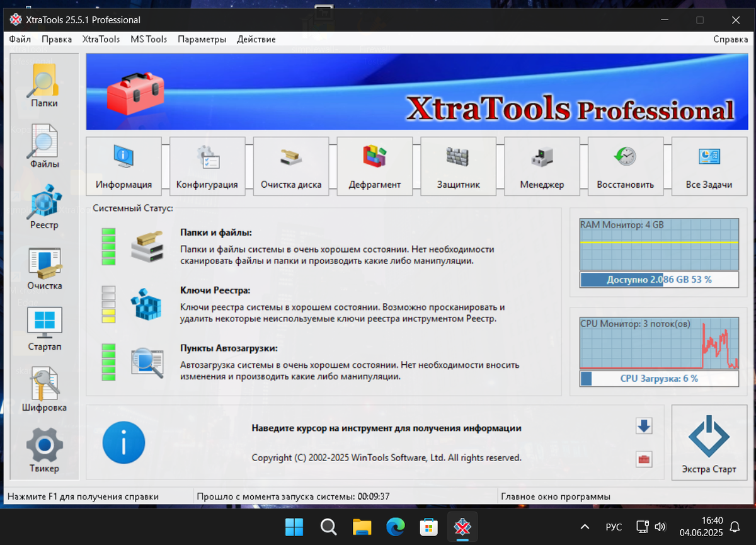Screen dimensions: 756x545
Task: Click the Ключи Реестра cube icon
Action: pos(147,305)
